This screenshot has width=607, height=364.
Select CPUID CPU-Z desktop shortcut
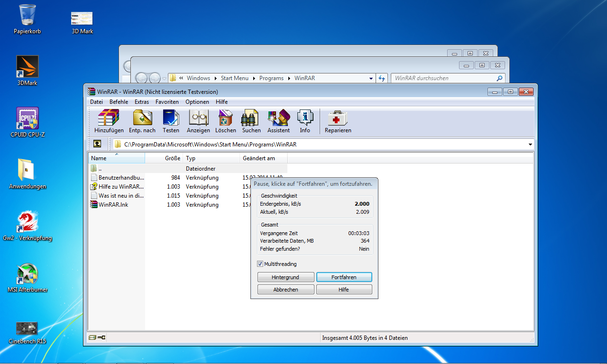click(x=28, y=122)
